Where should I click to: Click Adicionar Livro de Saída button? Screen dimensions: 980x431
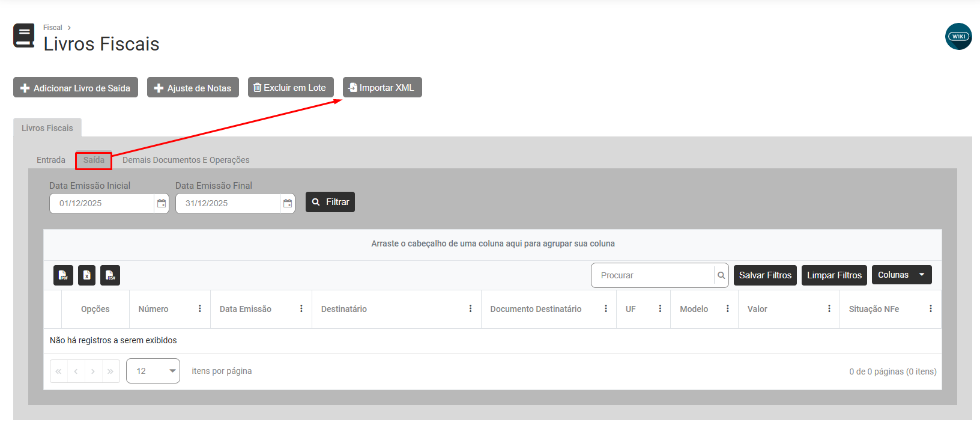pos(76,87)
